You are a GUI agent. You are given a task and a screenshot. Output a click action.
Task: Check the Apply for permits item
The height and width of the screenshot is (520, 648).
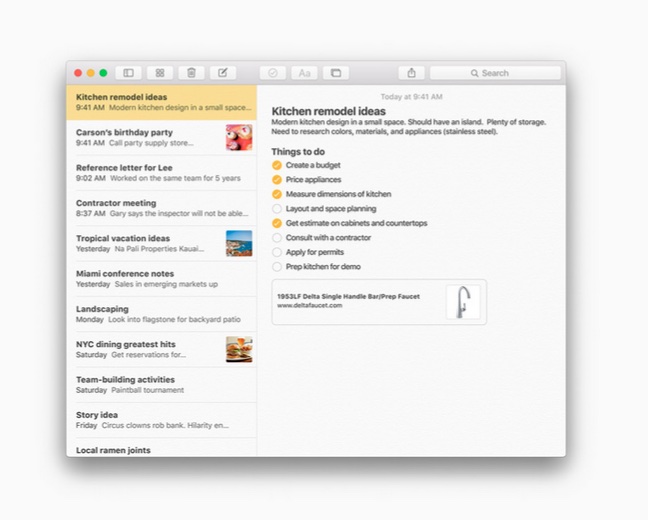pyautogui.click(x=277, y=252)
